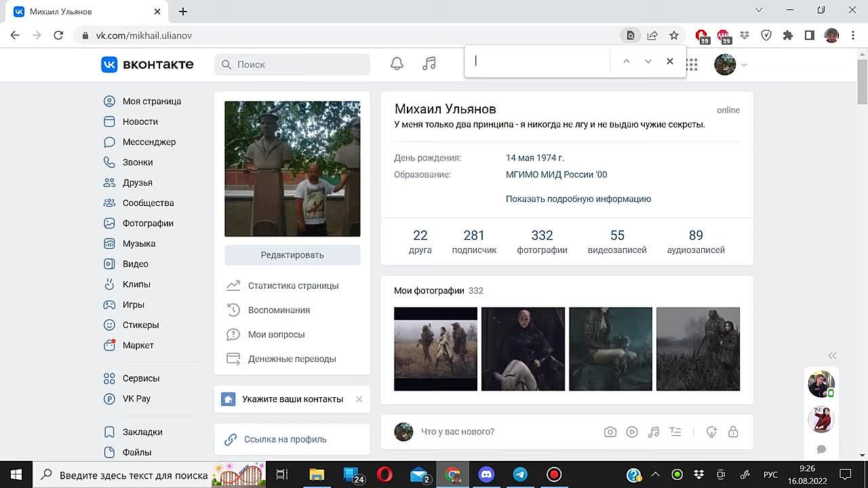Open the browser page vertical scrollbar
Viewport: 868px width, 488px height.
pyautogui.click(x=862, y=81)
